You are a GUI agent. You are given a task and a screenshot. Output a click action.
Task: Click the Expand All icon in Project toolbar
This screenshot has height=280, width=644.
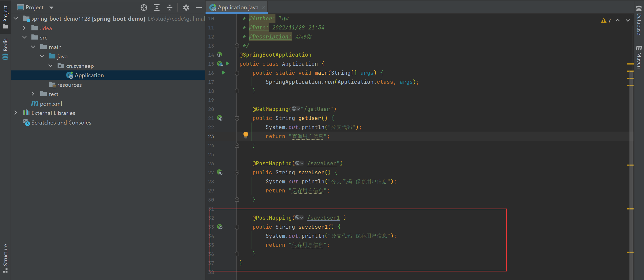pyautogui.click(x=157, y=8)
